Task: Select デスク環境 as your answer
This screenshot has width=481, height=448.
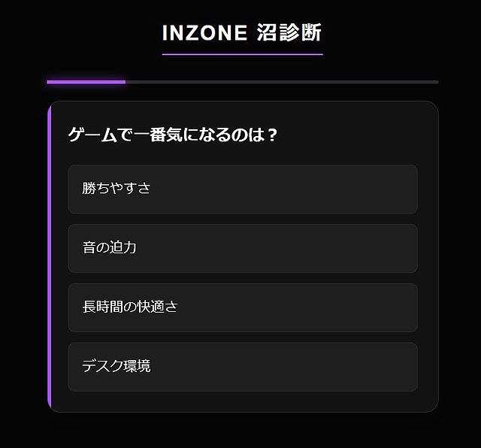Action: [116, 367]
